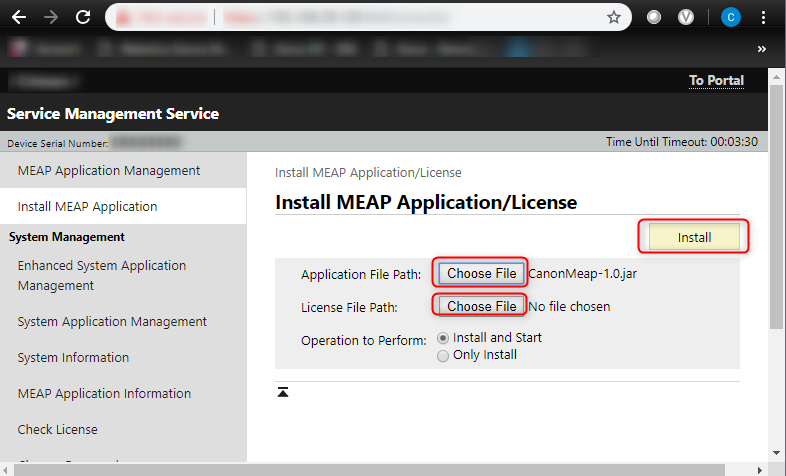Open the Check License sidebar item

coord(58,430)
